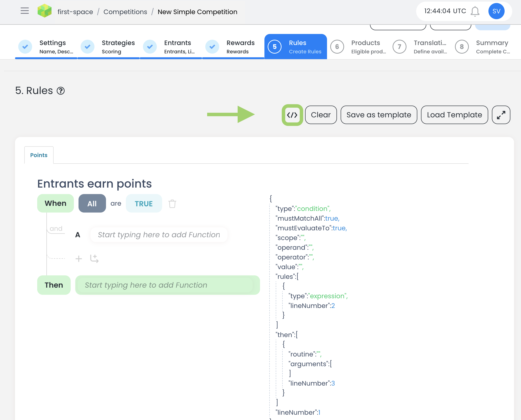Go to the Rewards step label
Viewport: 521px width, 420px height.
[241, 43]
